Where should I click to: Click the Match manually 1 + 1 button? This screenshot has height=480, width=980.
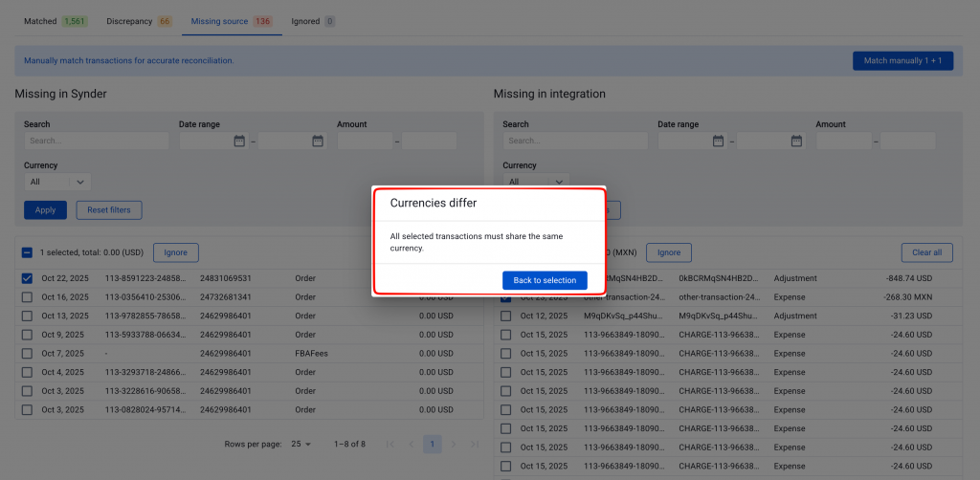(x=903, y=60)
